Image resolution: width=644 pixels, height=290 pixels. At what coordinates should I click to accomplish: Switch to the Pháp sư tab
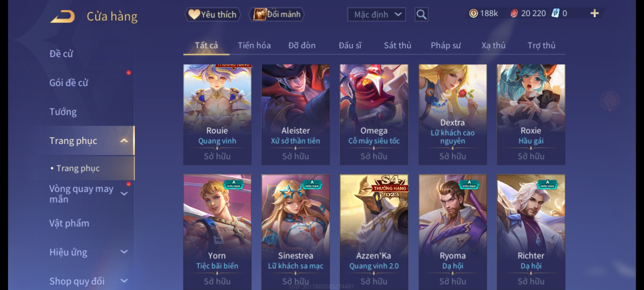446,46
